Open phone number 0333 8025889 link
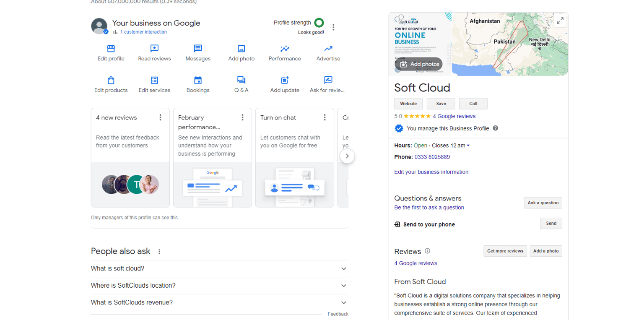Image resolution: width=644 pixels, height=320 pixels. [432, 157]
